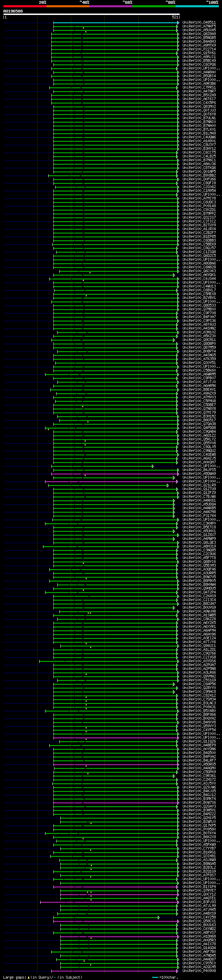Viewport: 222px width, 980px height.
Task: Select the AU196588 query label
Action: (x=13, y=11)
